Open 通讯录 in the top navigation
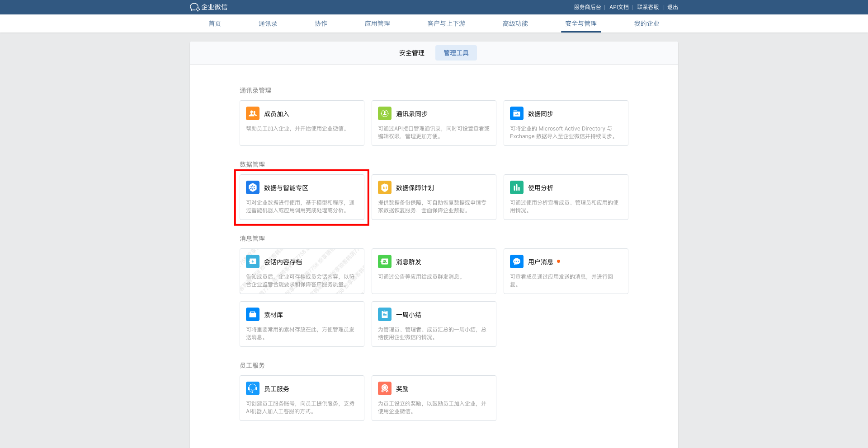The height and width of the screenshot is (448, 868). pyautogui.click(x=268, y=23)
